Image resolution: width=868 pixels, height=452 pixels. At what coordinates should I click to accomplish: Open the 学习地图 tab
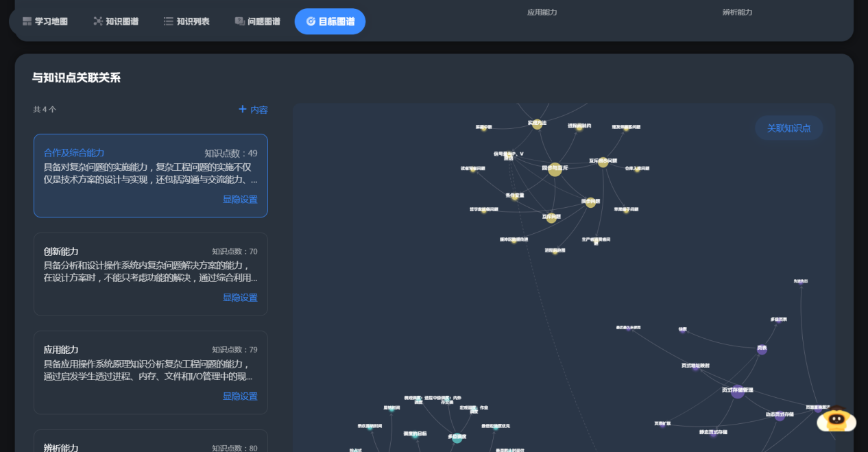(x=45, y=21)
